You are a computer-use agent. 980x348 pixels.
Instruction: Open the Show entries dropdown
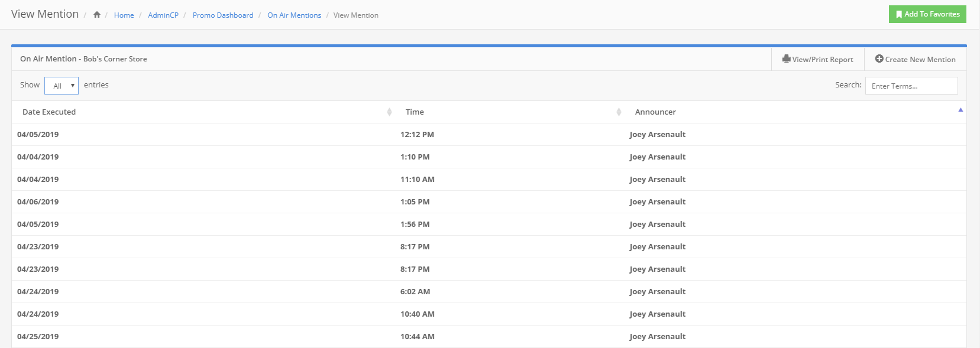(62, 86)
